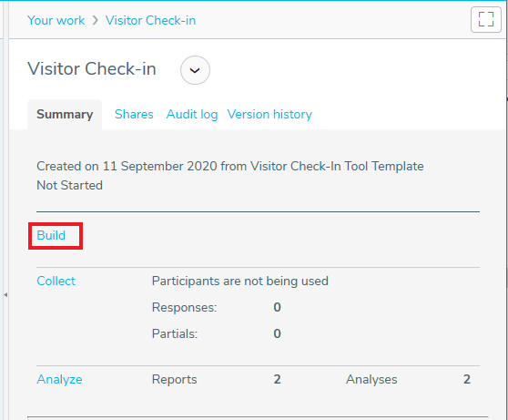Open the Build link
508x420 pixels.
point(51,235)
